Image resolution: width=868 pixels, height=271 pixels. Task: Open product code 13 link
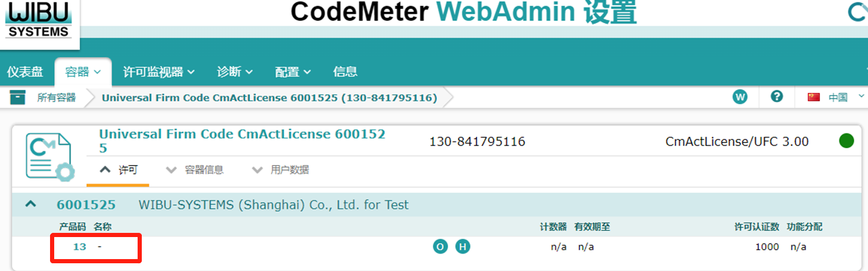coord(79,247)
